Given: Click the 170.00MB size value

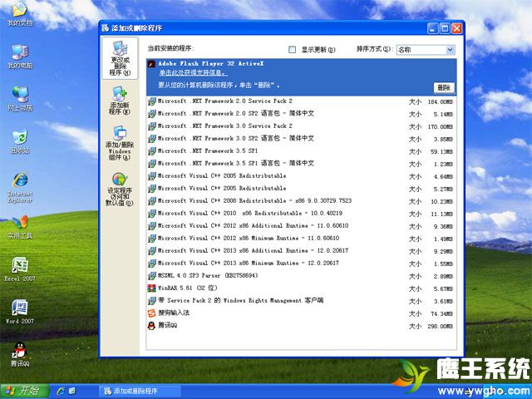Looking at the screenshot, I should click(440, 127).
